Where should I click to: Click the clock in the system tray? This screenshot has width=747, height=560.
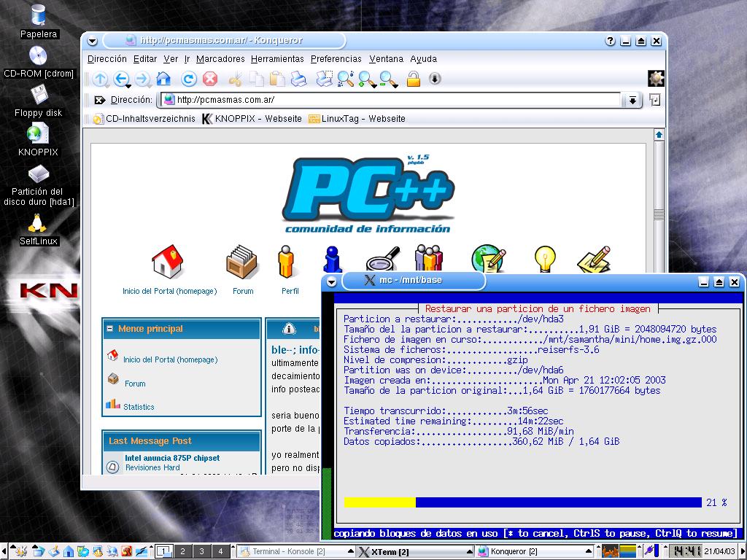(685, 551)
